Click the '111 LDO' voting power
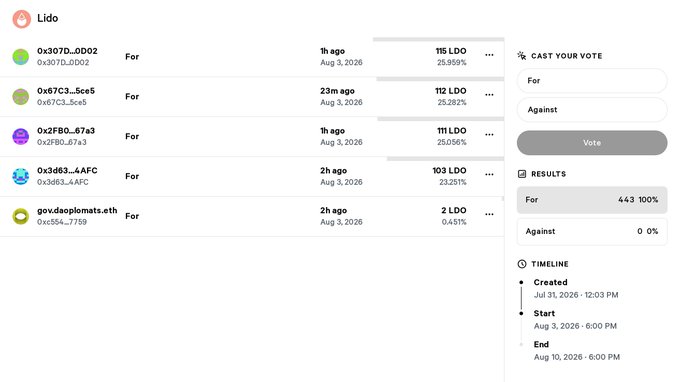The width and height of the screenshot is (680, 382). click(451, 131)
